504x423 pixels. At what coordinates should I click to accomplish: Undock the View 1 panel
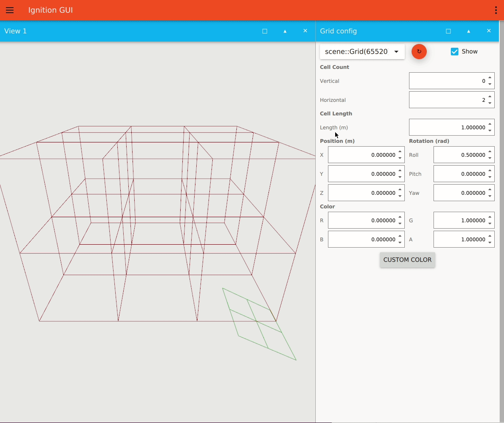coord(265,31)
